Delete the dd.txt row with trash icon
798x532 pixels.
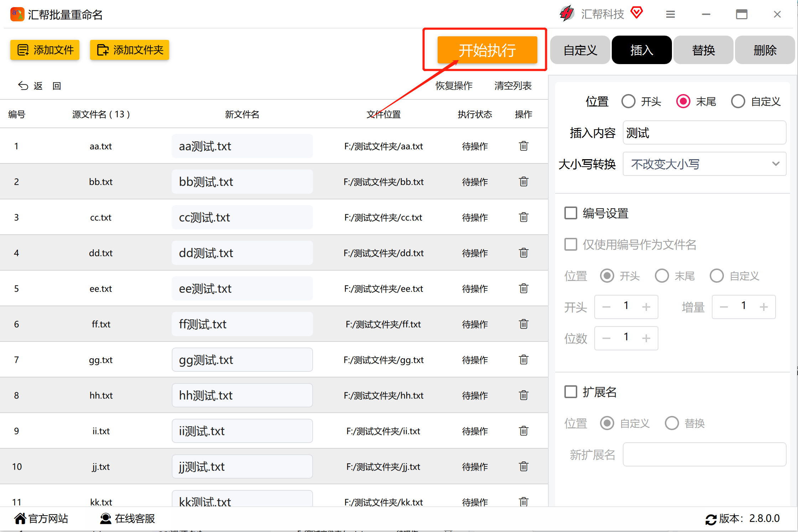[523, 253]
